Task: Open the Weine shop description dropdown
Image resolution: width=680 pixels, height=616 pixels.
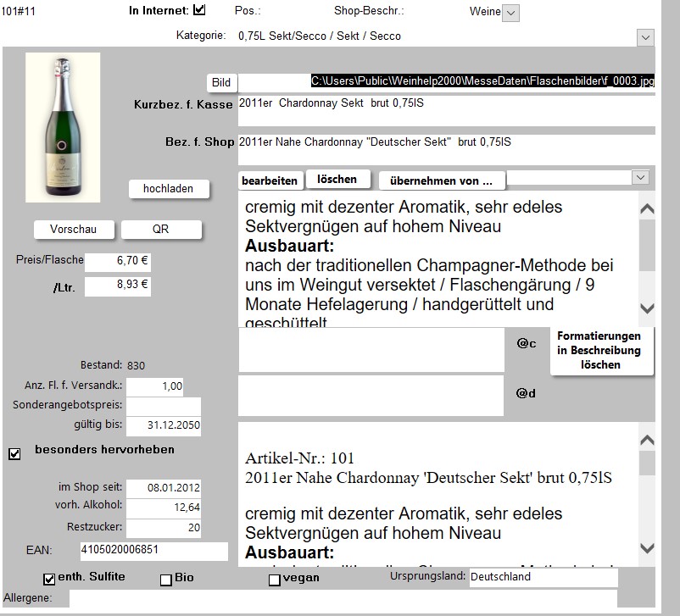Action: point(510,13)
